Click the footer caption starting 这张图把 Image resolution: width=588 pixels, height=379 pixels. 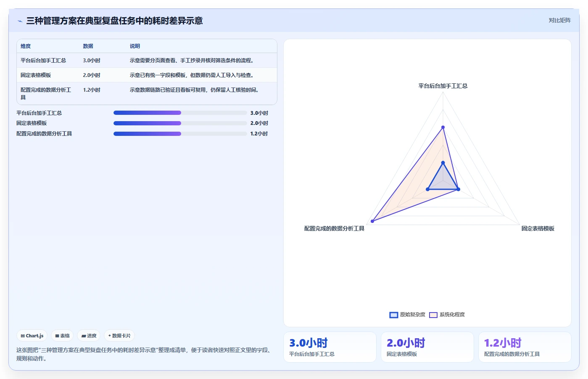tap(145, 354)
